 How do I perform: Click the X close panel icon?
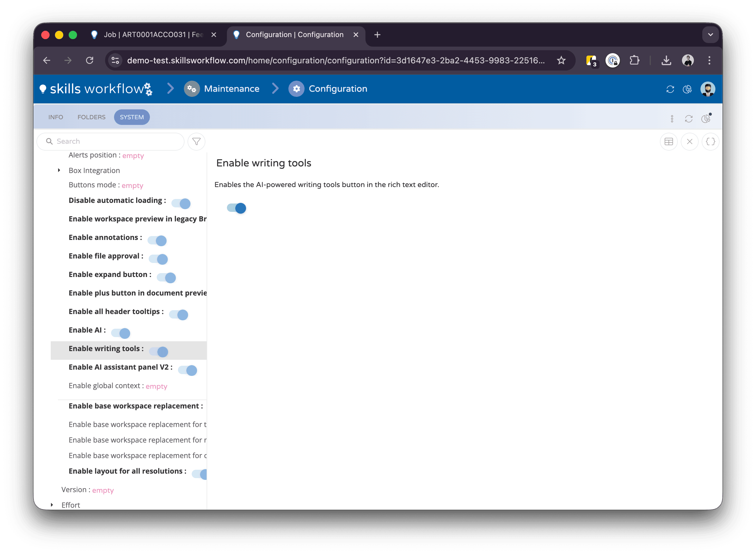(x=689, y=142)
